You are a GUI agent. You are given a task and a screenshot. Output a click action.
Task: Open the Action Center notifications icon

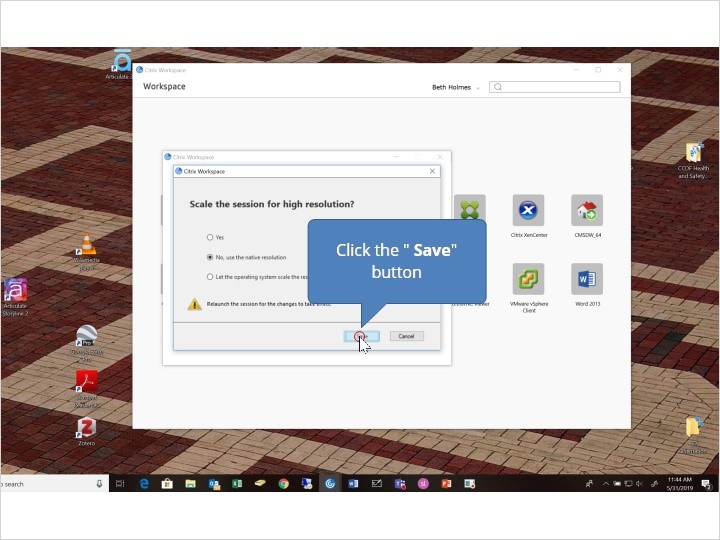point(707,484)
